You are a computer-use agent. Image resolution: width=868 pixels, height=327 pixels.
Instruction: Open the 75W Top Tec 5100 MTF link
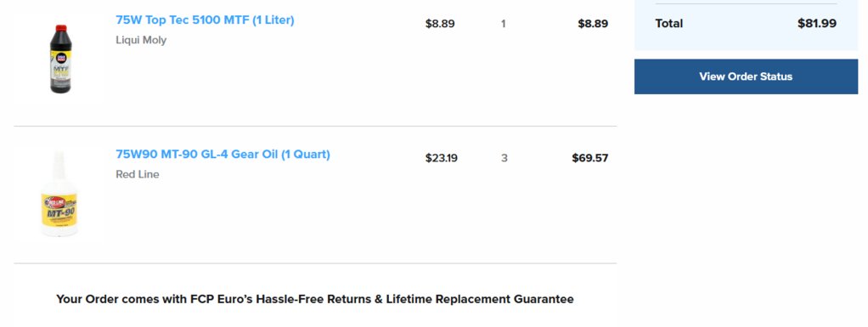205,20
